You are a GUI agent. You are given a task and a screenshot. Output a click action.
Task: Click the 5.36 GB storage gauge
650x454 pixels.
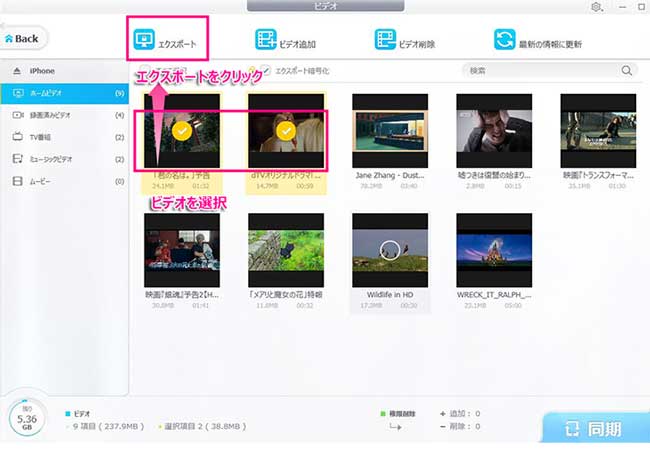[x=27, y=419]
